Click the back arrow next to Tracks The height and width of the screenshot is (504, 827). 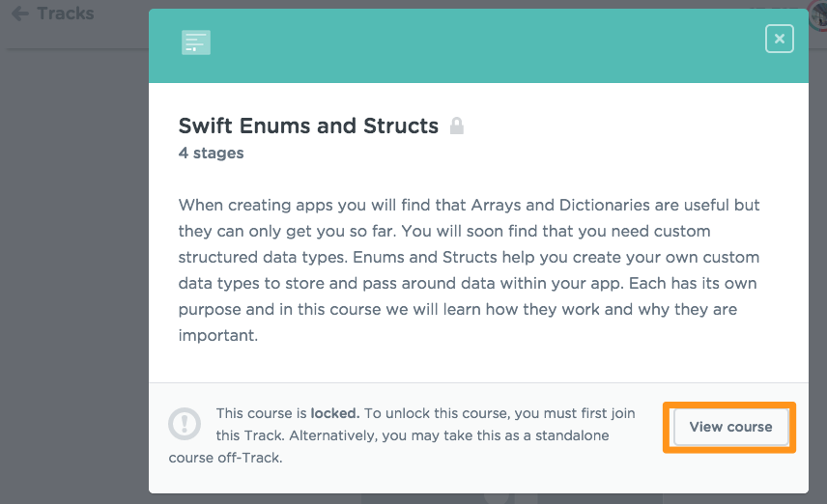coord(18,14)
